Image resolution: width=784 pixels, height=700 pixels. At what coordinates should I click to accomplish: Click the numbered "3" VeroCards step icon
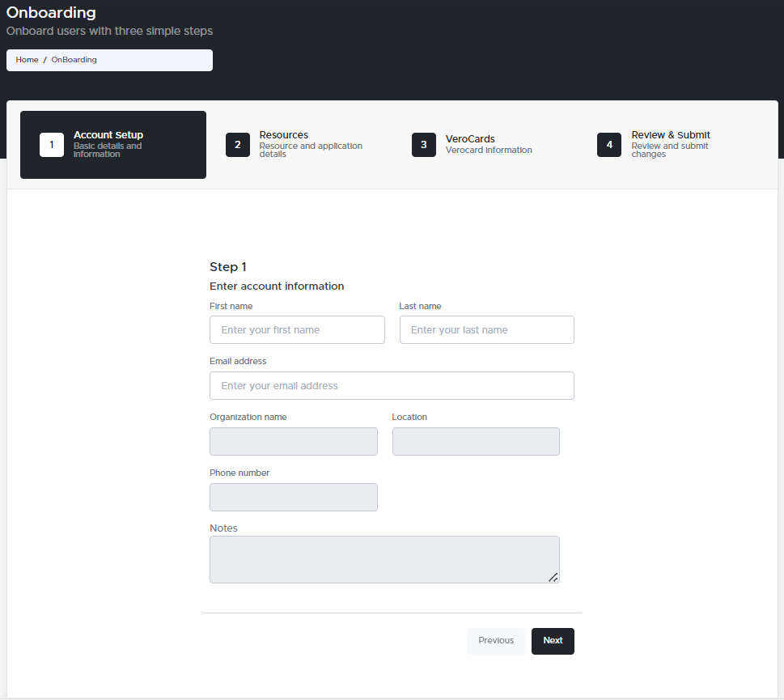coord(423,145)
